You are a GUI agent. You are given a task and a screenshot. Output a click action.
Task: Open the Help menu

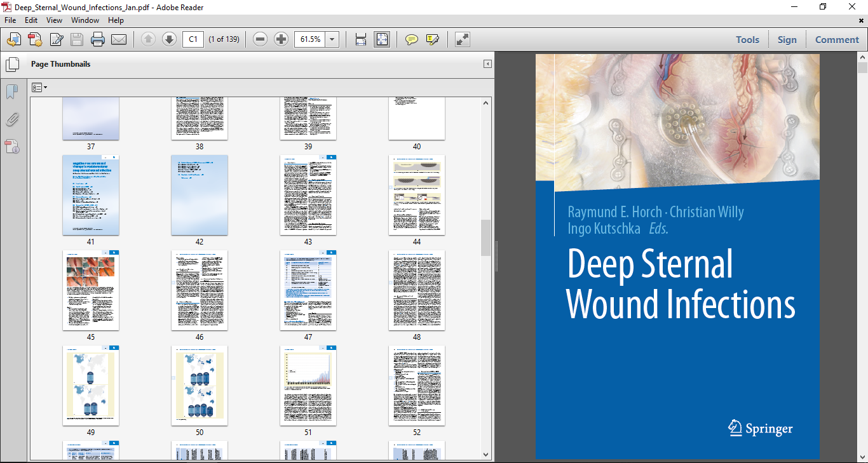pos(116,20)
